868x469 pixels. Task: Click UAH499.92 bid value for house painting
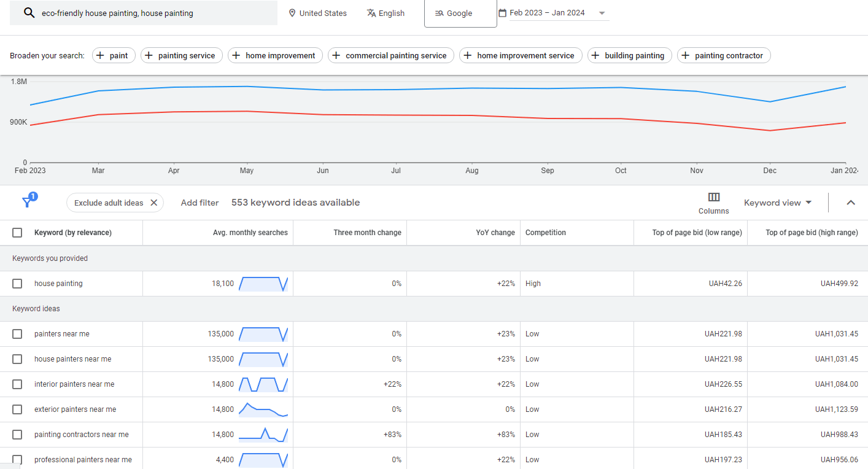point(839,284)
